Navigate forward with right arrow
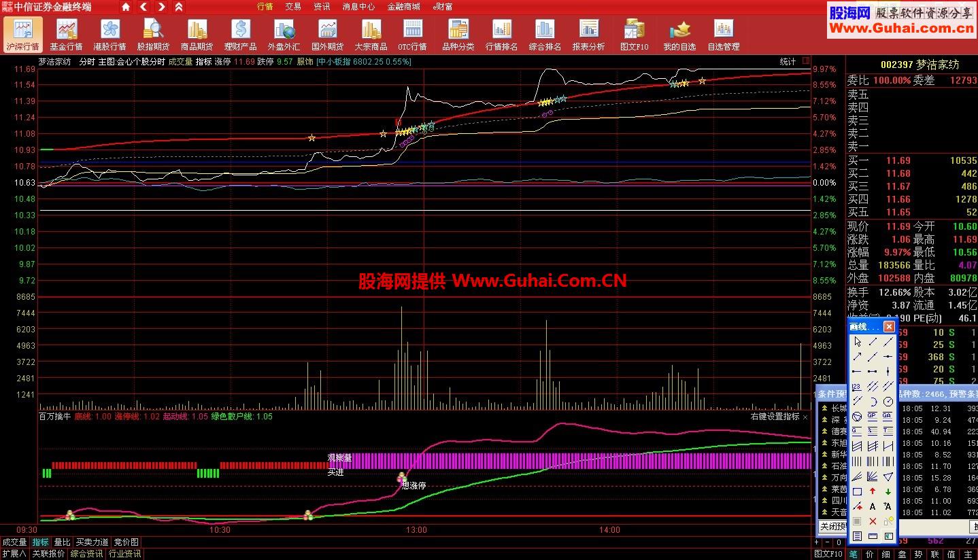 pos(161,7)
